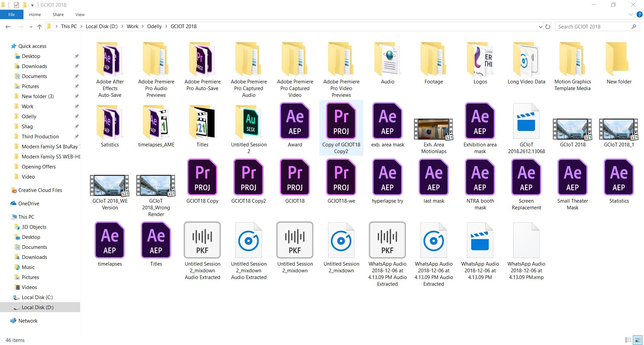
Task: Go up one folder level
Action: (x=40, y=27)
